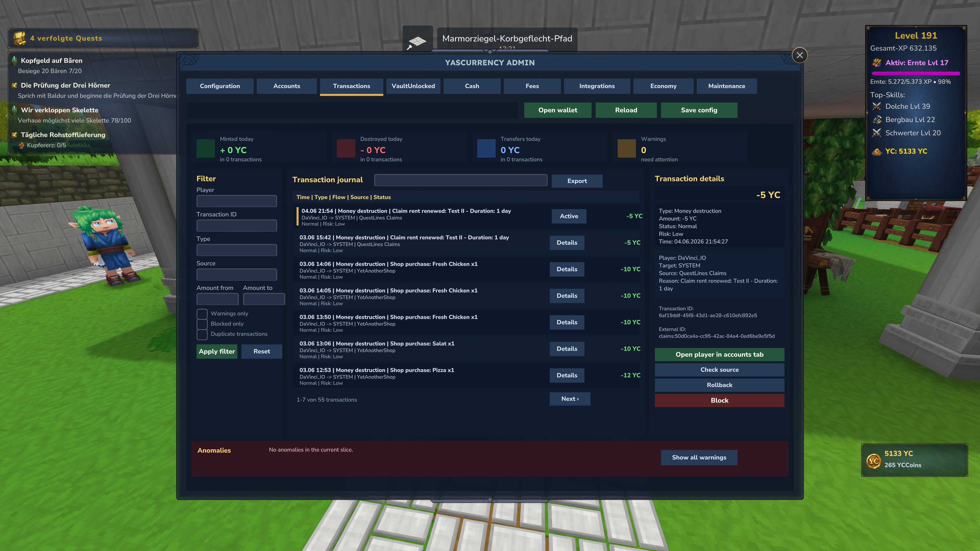Switch to the Accounts tab

287,86
